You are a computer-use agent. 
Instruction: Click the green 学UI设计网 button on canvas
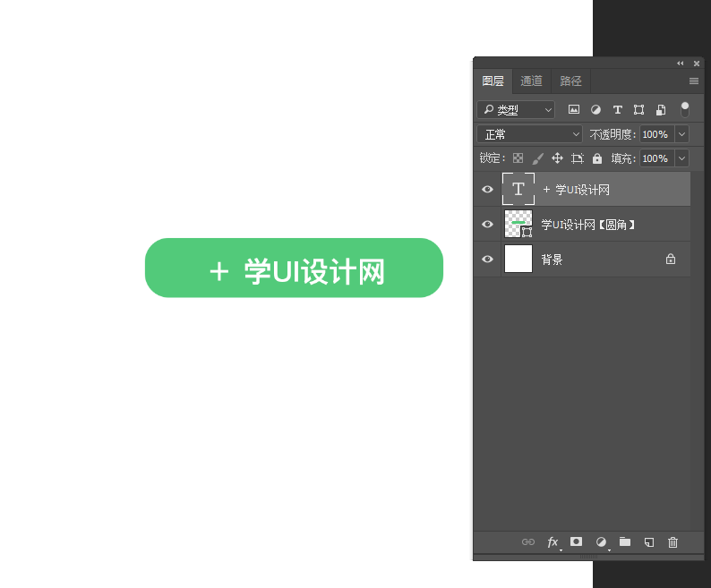click(294, 268)
